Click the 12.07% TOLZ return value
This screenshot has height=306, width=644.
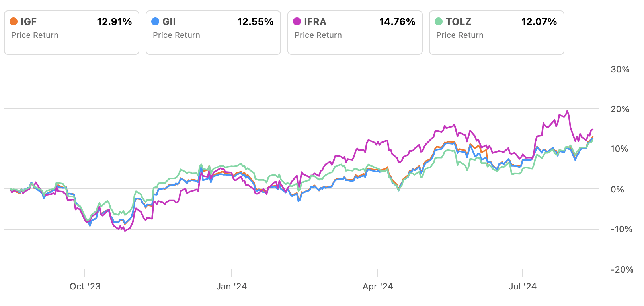(539, 22)
